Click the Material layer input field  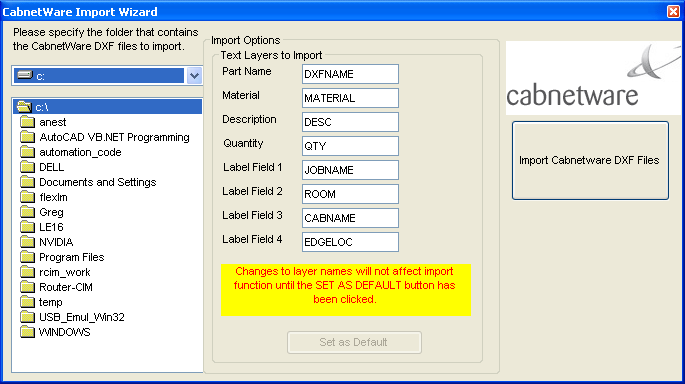[350, 98]
